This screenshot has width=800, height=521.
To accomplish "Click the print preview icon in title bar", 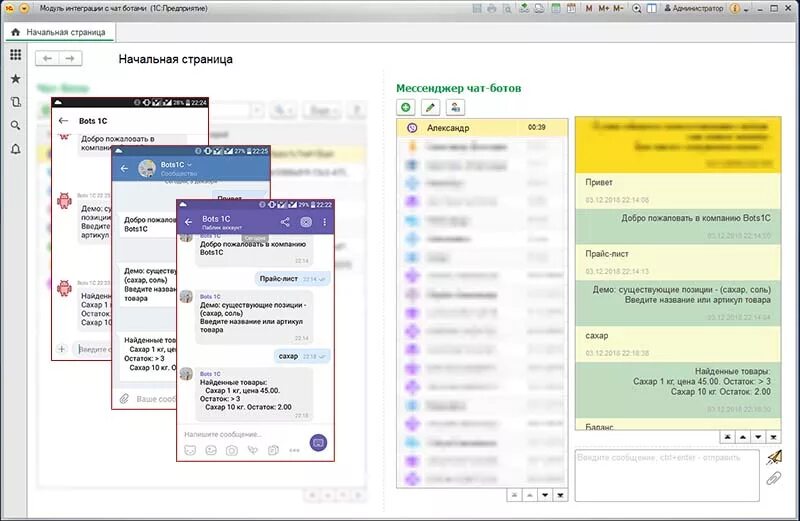I will [507, 9].
